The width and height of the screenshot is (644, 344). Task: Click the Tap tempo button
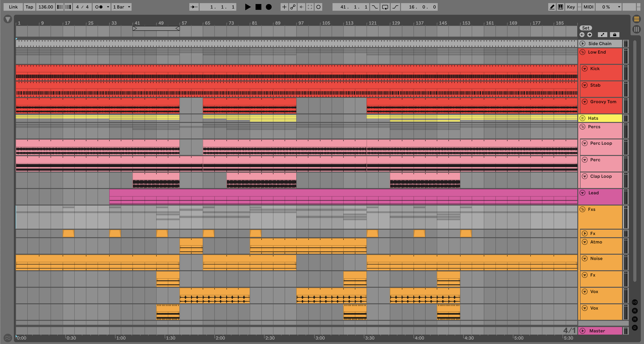click(x=29, y=7)
